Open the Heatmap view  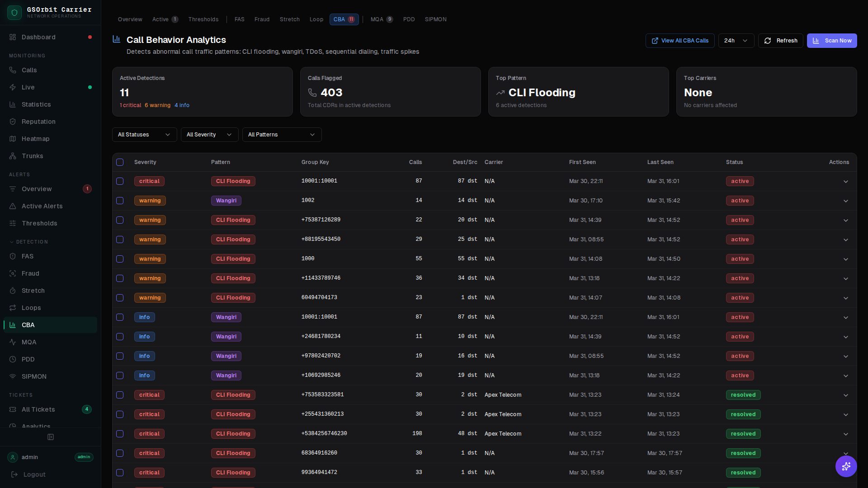[35, 139]
